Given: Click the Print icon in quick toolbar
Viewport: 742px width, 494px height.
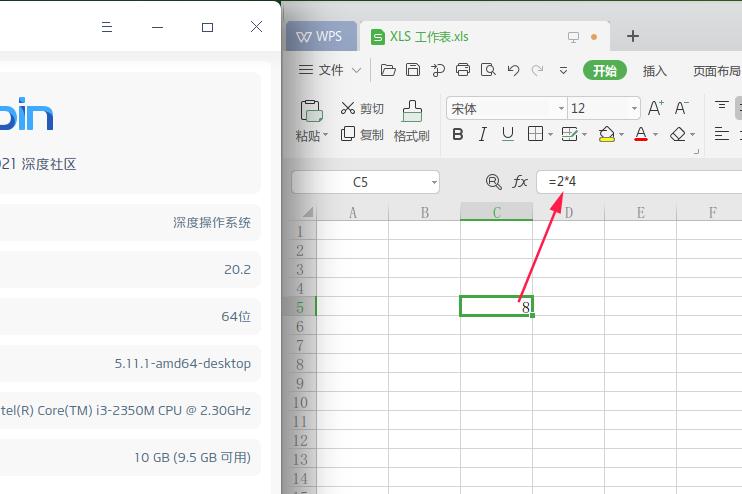Looking at the screenshot, I should (463, 70).
